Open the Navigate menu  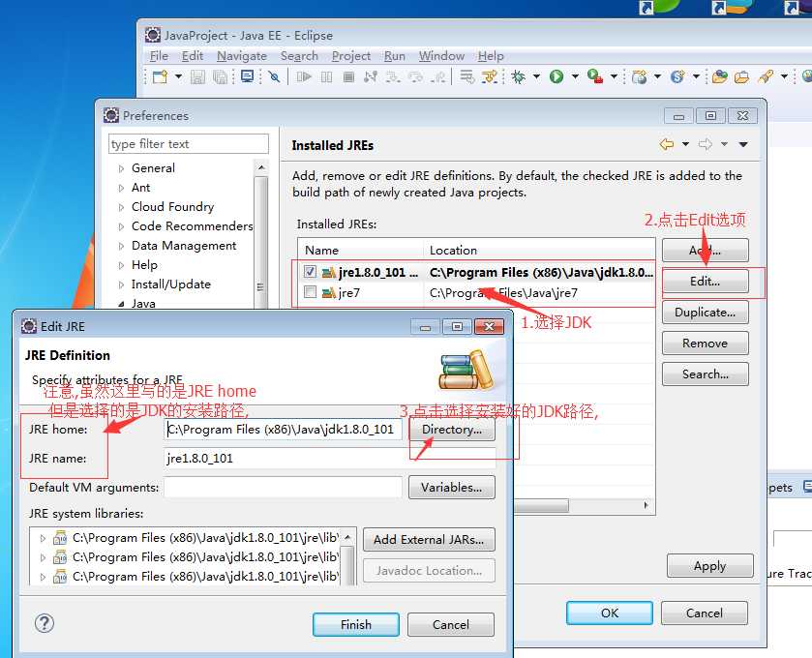tap(242, 56)
